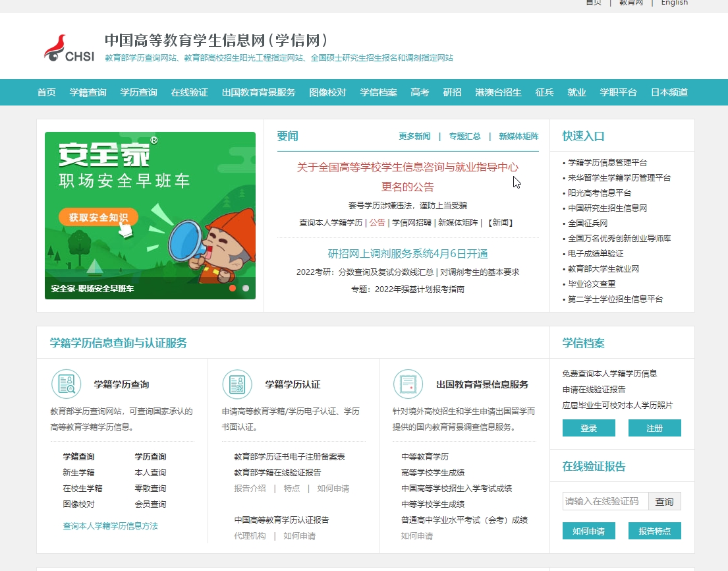
Task: Open 研招网上调剂服务系统4月6日开通 headline
Action: point(408,254)
